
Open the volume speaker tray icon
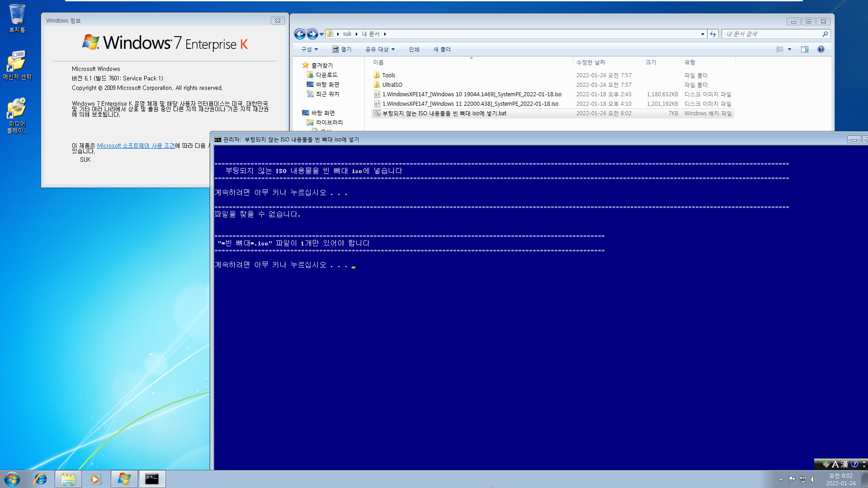pyautogui.click(x=814, y=479)
